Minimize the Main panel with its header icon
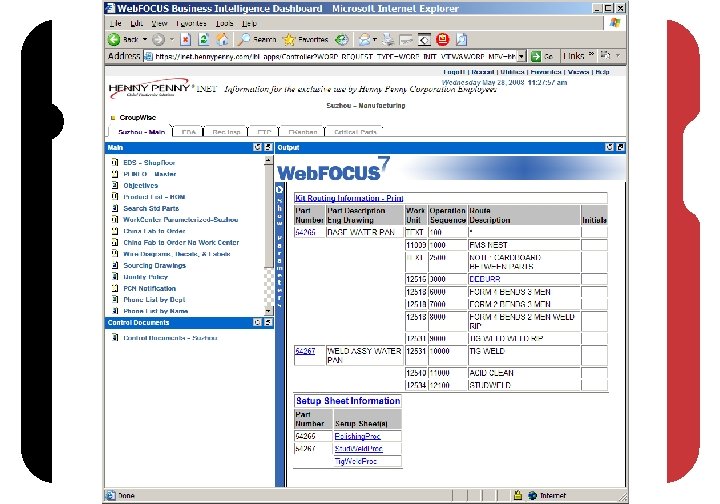Screen dimensions: 720x504 click(268, 147)
